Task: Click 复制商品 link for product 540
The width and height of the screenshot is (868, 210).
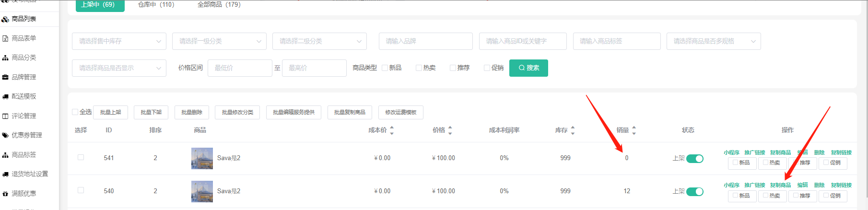Action: click(780, 185)
